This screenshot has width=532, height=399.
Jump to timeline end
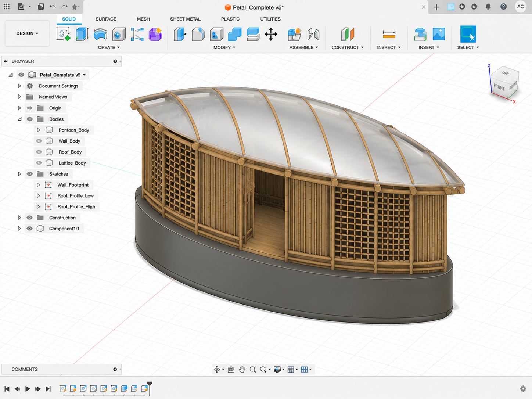point(48,389)
